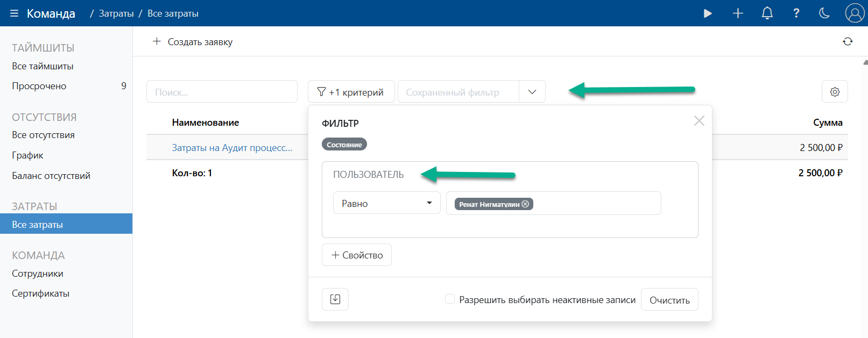
Task: Go to Затраты breadcrumb
Action: (x=116, y=13)
